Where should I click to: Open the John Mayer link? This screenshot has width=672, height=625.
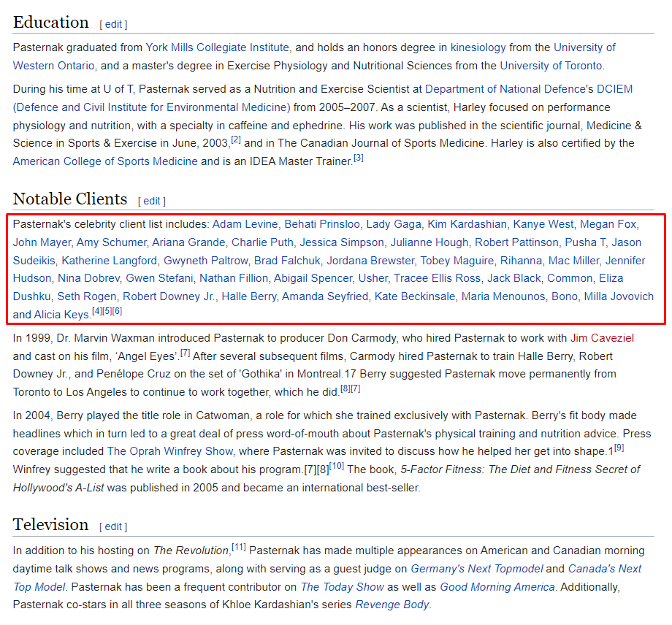pyautogui.click(x=42, y=242)
